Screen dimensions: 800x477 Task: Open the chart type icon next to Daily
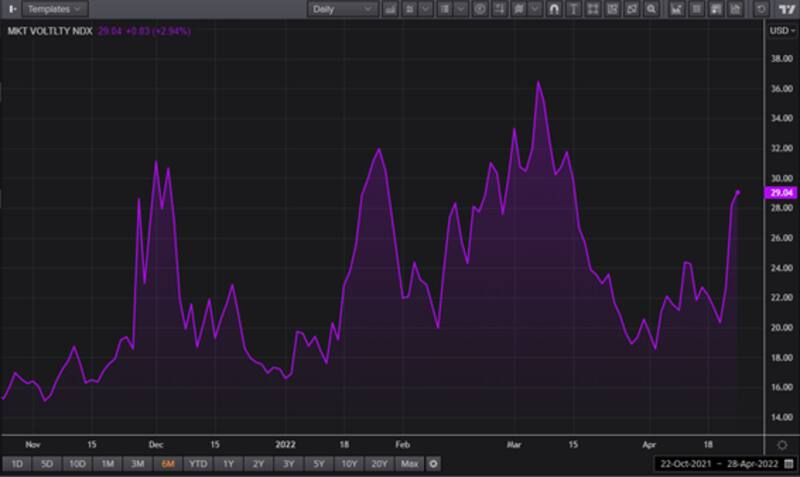[x=392, y=9]
